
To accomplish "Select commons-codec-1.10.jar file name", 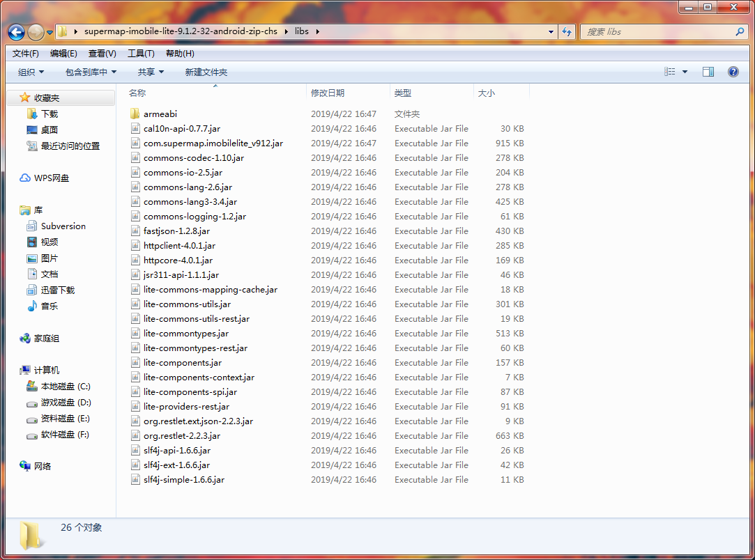I will tap(194, 158).
